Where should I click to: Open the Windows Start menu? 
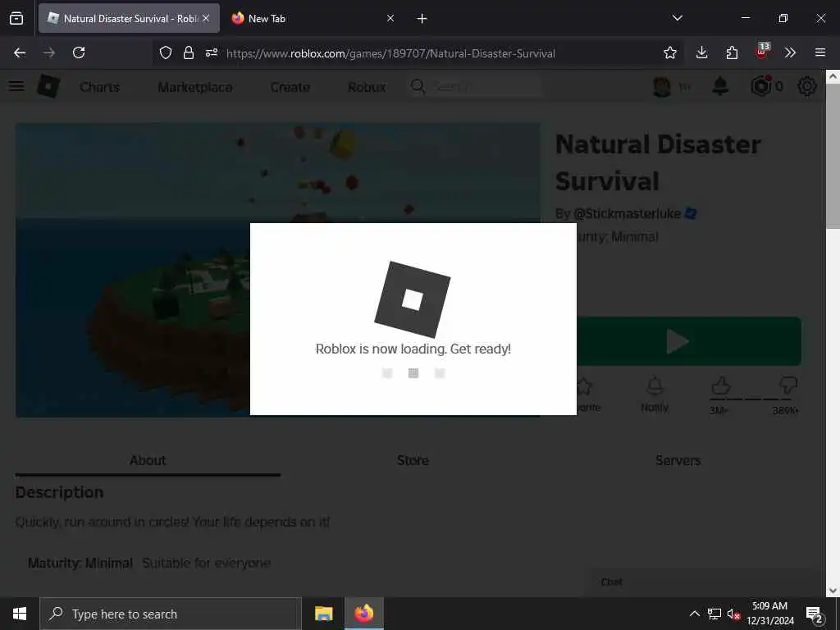point(20,614)
